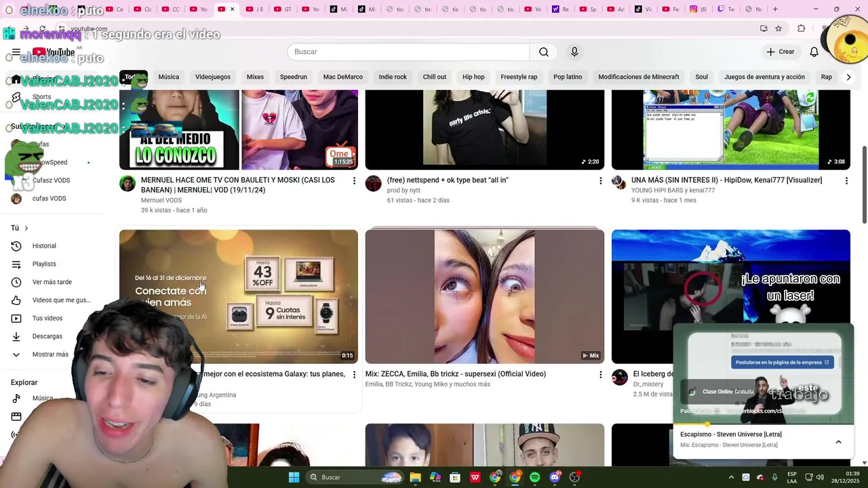Switch to the TikTok Vic browser tab

644,9
